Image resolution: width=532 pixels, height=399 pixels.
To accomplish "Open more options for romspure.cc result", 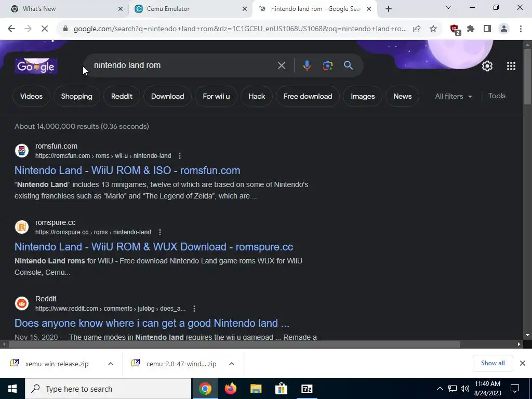I will tap(160, 232).
